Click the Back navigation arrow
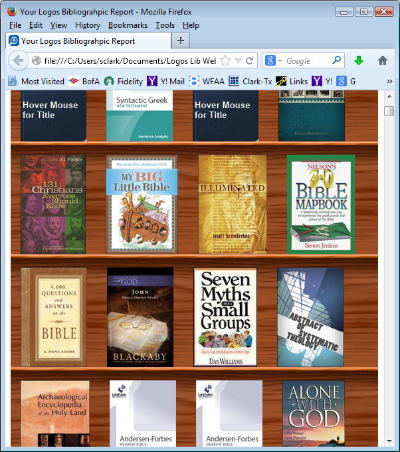The image size is (400, 452). 18,61
